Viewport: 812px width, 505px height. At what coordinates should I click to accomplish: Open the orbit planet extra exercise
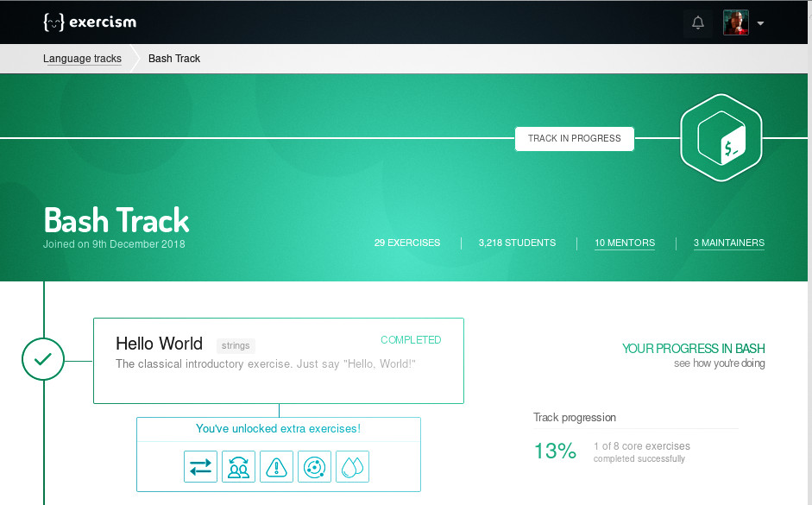pos(314,467)
